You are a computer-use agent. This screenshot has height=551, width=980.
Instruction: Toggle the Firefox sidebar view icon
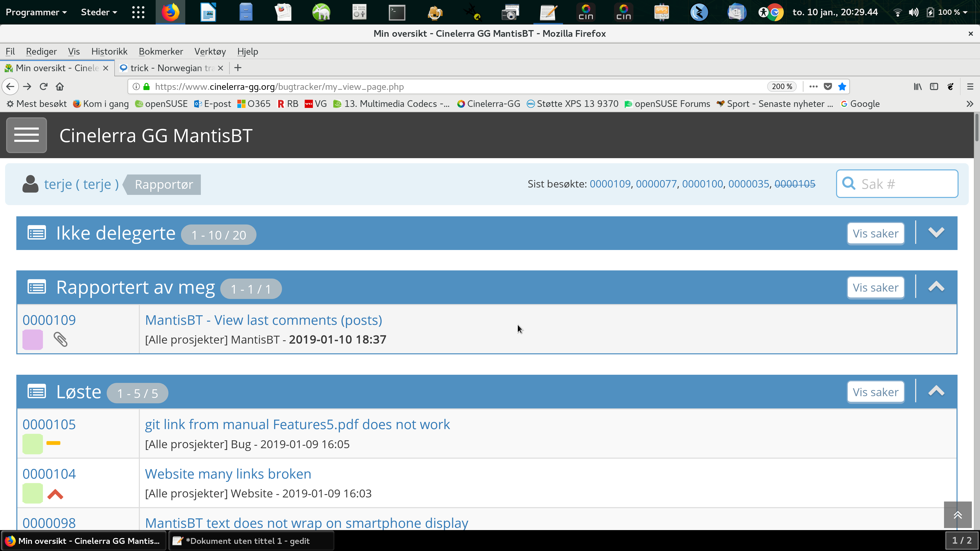click(x=934, y=87)
